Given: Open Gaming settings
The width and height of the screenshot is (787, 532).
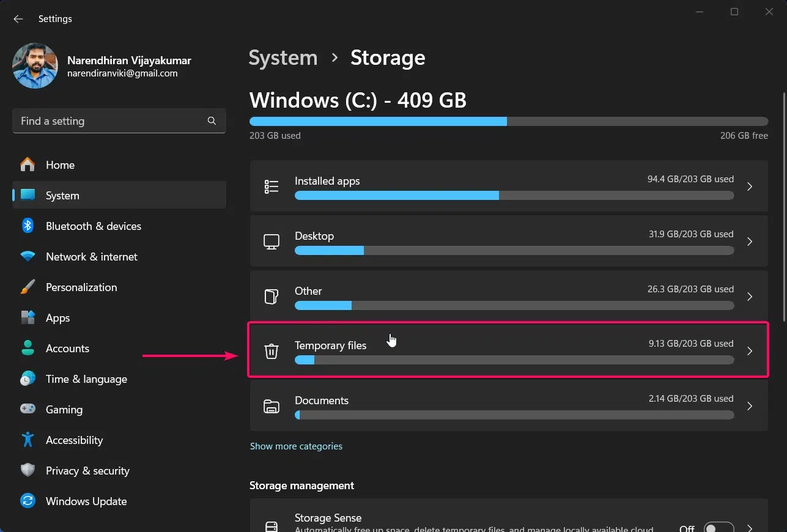Looking at the screenshot, I should click(119, 409).
